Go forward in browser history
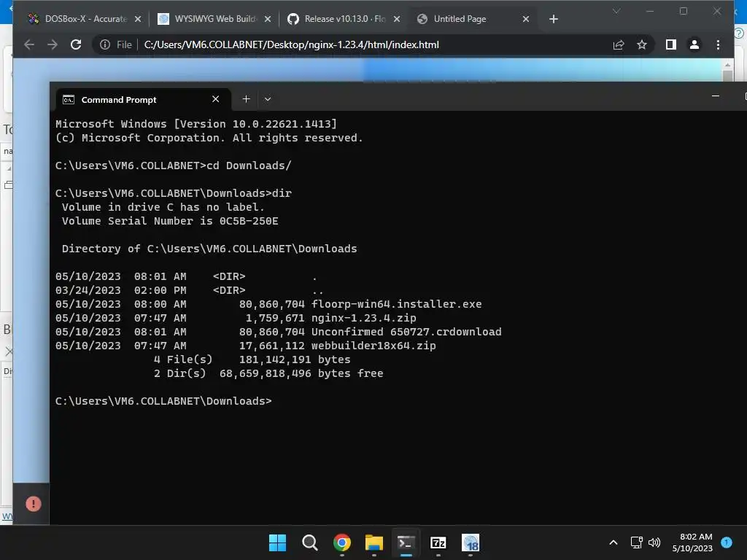747x560 pixels. point(53,44)
